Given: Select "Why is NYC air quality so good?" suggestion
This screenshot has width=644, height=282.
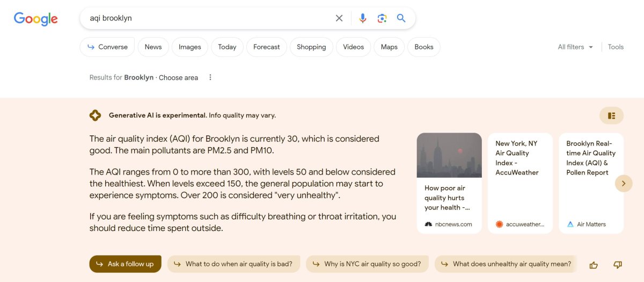Looking at the screenshot, I should [367, 264].
